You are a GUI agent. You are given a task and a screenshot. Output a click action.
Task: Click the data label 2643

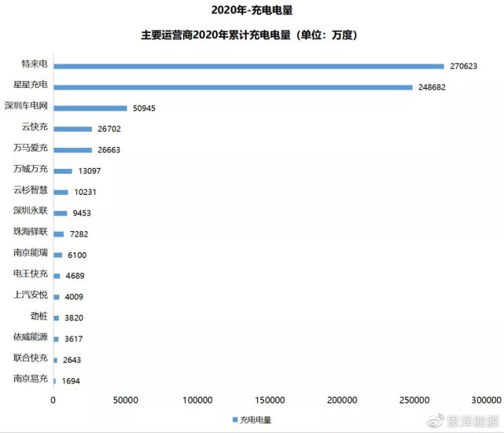tap(72, 360)
